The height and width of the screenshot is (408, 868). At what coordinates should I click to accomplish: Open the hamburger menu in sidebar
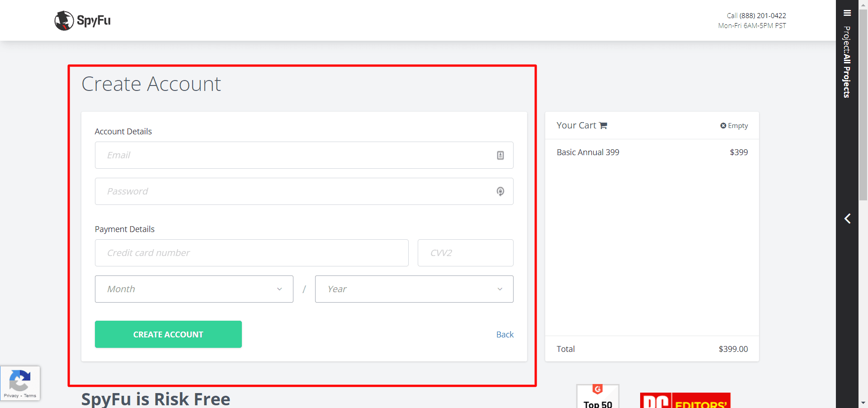(847, 13)
